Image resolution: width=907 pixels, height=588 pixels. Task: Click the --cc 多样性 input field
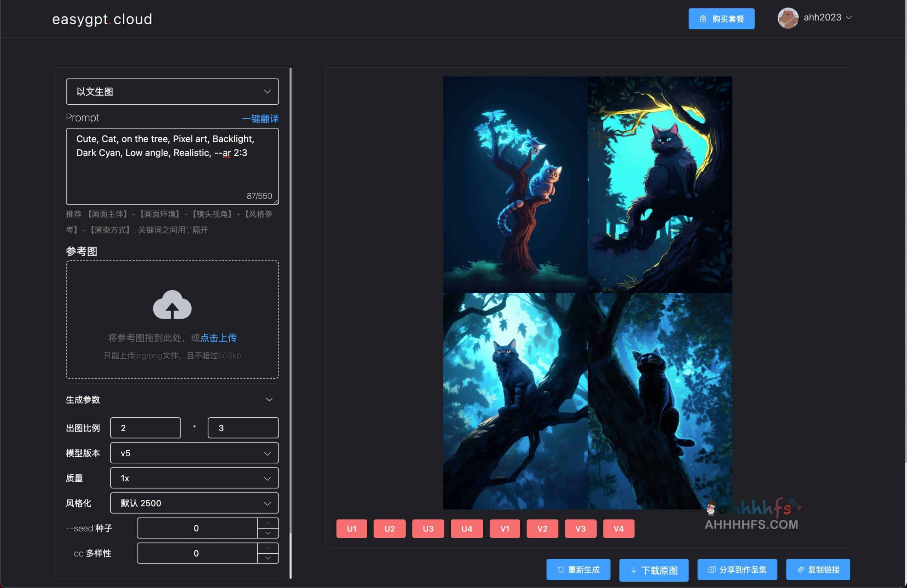click(197, 553)
